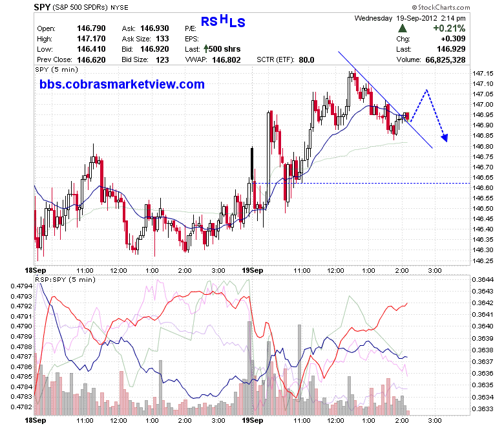
Task: Click the Volume figure 66,825,328
Action: pyautogui.click(x=445, y=60)
